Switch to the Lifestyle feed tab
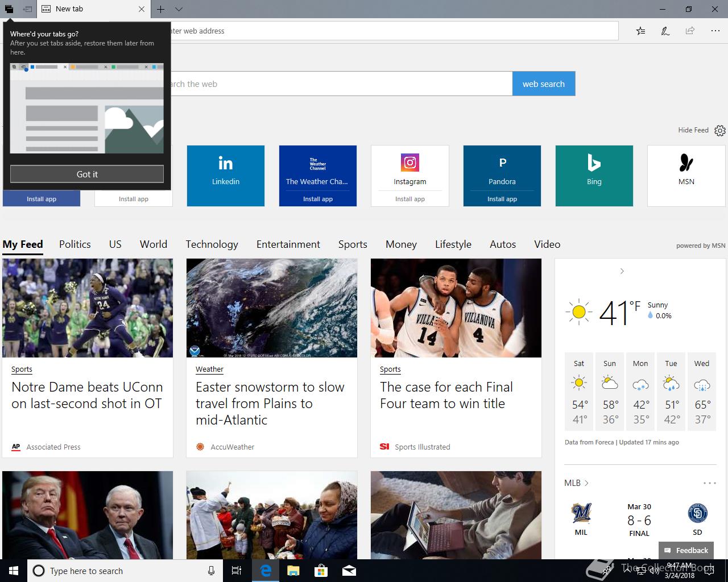The width and height of the screenshot is (728, 582). coord(453,244)
